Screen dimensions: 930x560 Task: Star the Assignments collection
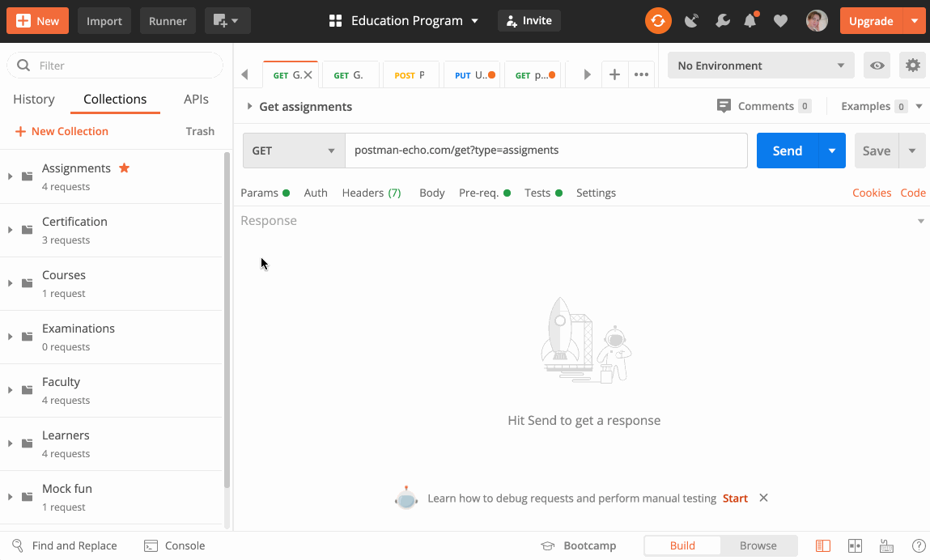click(124, 168)
